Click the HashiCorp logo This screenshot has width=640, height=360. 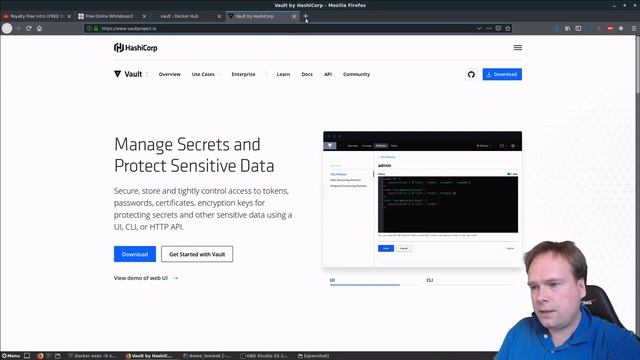click(136, 48)
